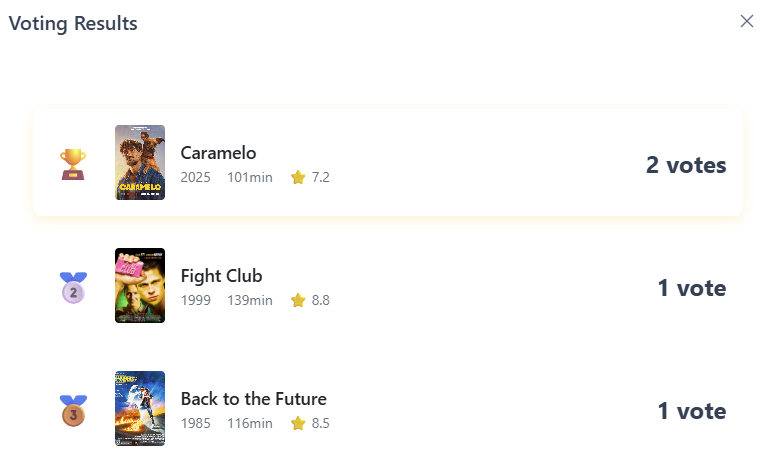
Task: Click the silver second-place medal icon
Action: (x=73, y=288)
